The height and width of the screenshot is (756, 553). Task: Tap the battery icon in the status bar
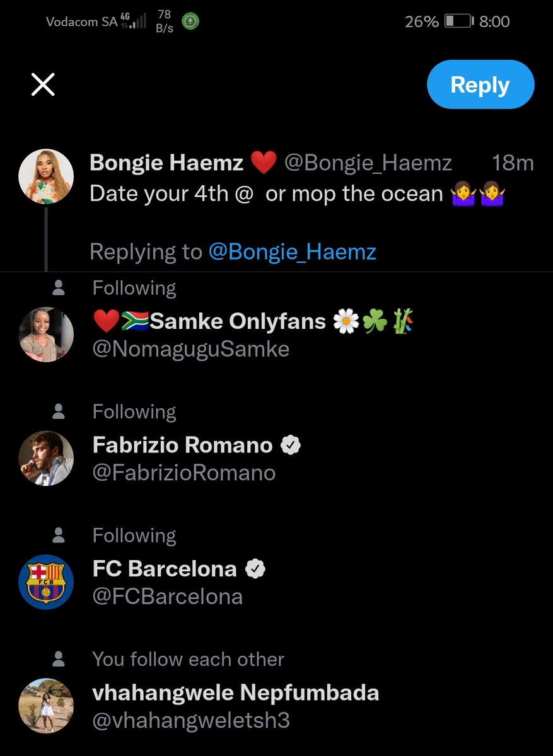pos(458,21)
